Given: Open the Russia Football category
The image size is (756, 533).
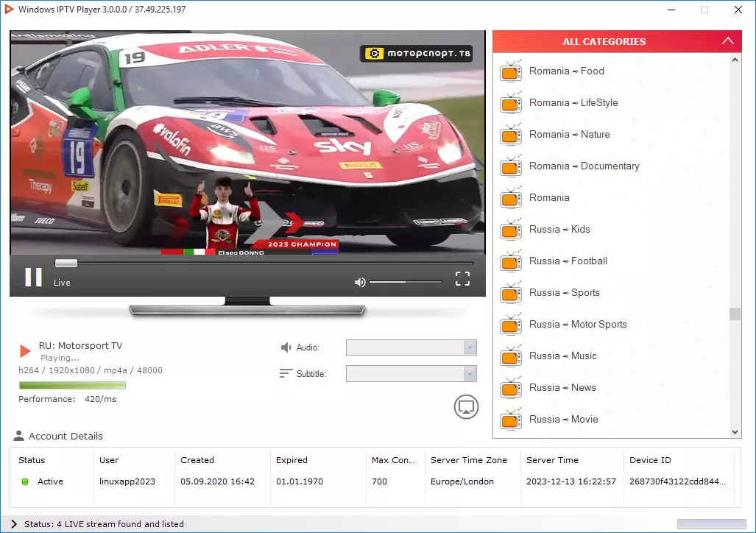Looking at the screenshot, I should [x=568, y=261].
